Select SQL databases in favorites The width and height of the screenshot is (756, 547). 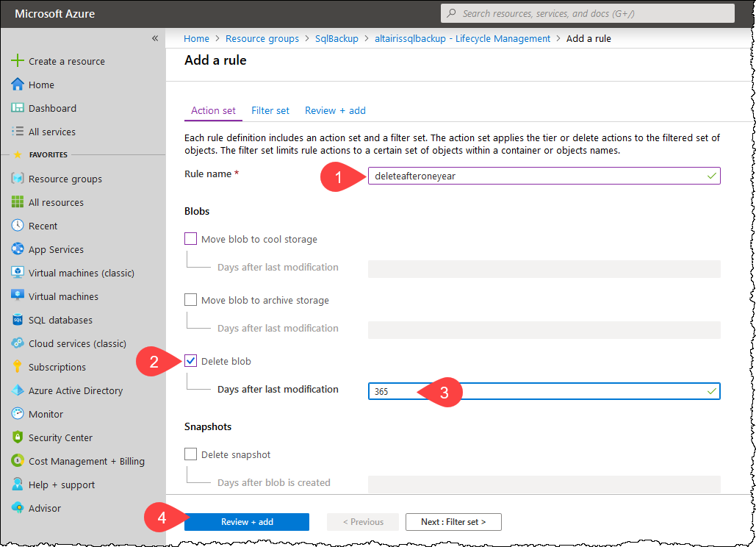(x=60, y=320)
